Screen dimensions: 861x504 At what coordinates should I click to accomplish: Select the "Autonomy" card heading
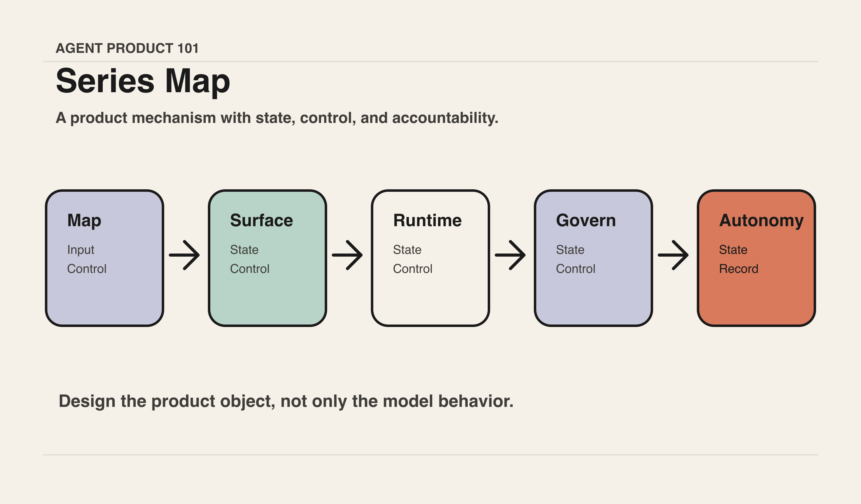762,221
